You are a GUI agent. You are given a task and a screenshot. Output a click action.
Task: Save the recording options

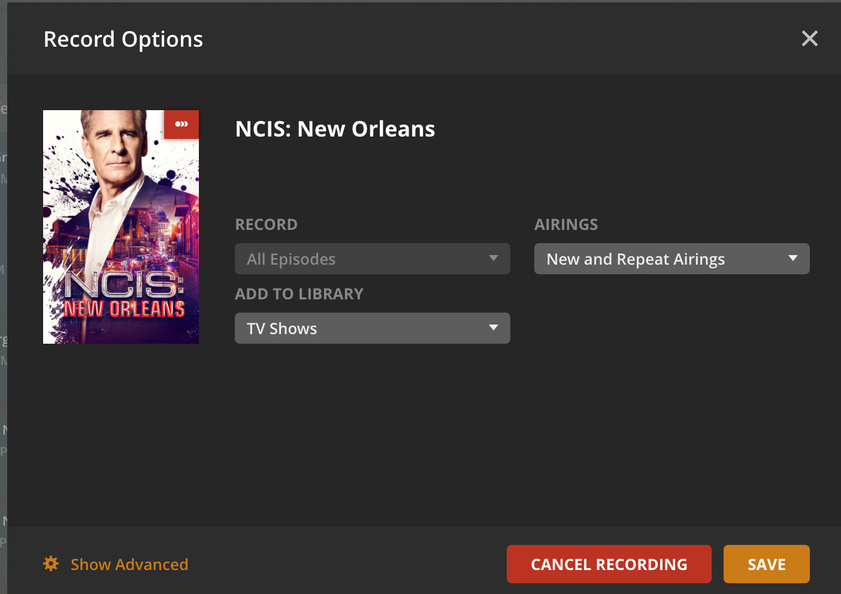pos(766,564)
